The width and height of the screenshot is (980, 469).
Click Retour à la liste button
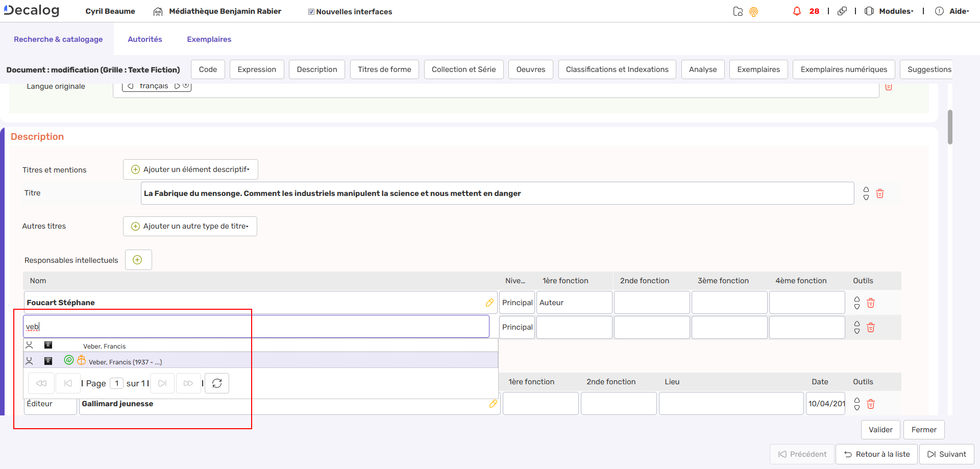(876, 454)
